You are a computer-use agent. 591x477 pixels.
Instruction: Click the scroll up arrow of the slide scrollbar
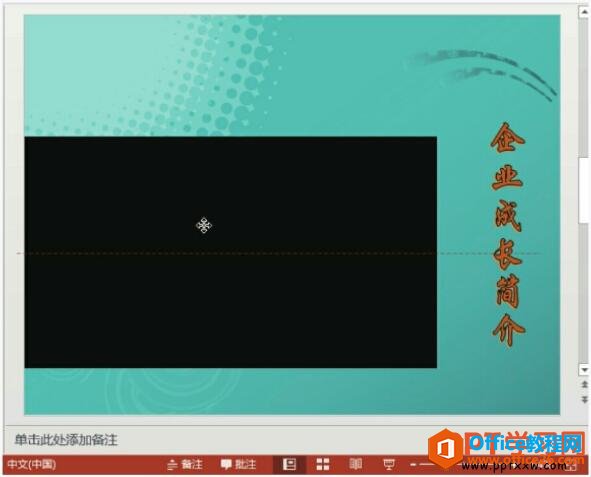click(x=584, y=12)
